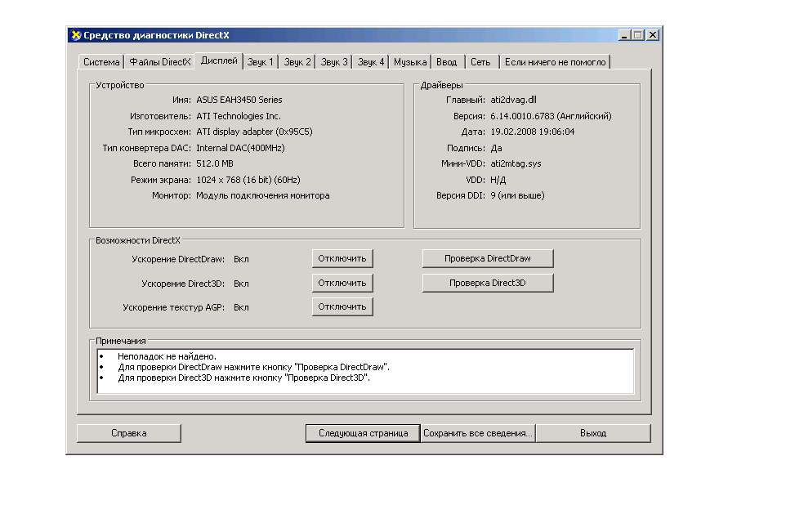Select the Звук 1 tab
The image size is (786, 532).
click(261, 62)
